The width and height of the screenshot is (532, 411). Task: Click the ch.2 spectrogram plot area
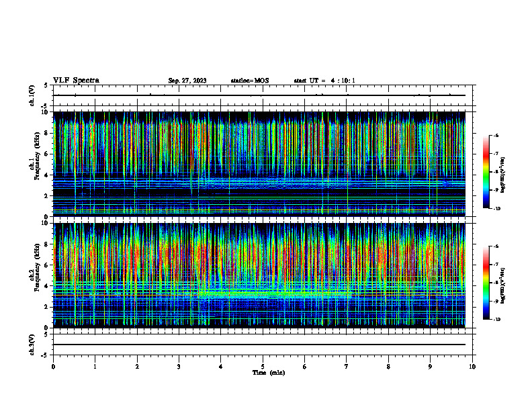point(259,275)
